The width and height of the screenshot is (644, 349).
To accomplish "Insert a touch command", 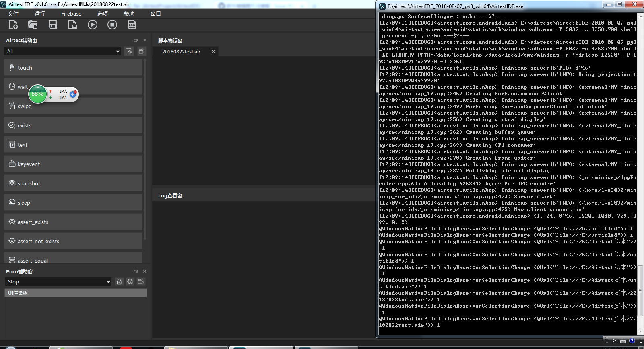I will (73, 68).
